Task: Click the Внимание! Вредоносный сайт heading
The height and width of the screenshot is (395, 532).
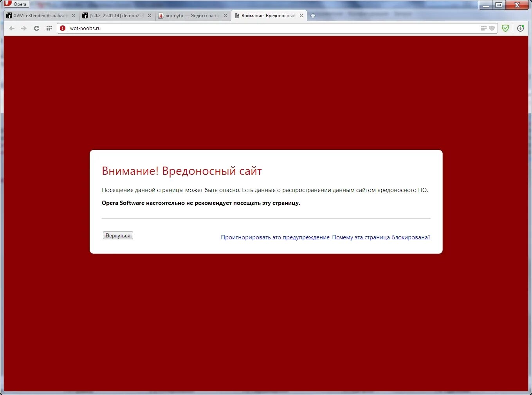Action: [182, 171]
